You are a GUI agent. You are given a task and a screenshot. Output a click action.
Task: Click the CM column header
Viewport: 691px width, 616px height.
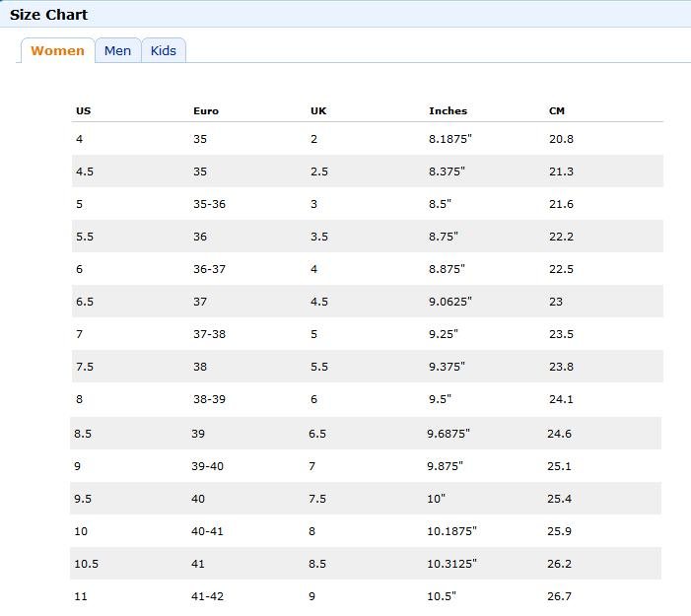click(557, 111)
